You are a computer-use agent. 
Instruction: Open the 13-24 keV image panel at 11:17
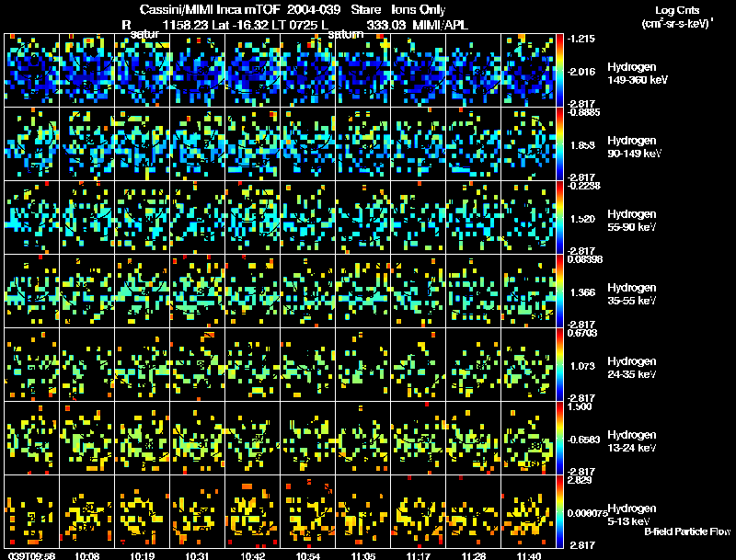(x=419, y=439)
